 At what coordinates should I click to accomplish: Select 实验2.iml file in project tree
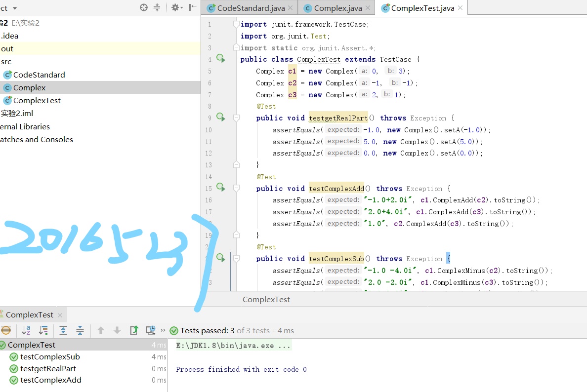17,114
